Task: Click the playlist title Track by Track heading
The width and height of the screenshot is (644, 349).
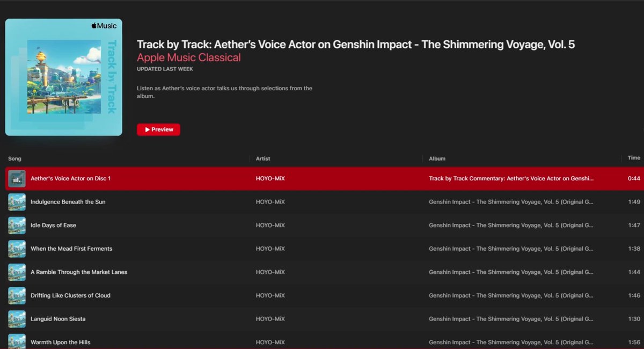Action: (x=356, y=45)
